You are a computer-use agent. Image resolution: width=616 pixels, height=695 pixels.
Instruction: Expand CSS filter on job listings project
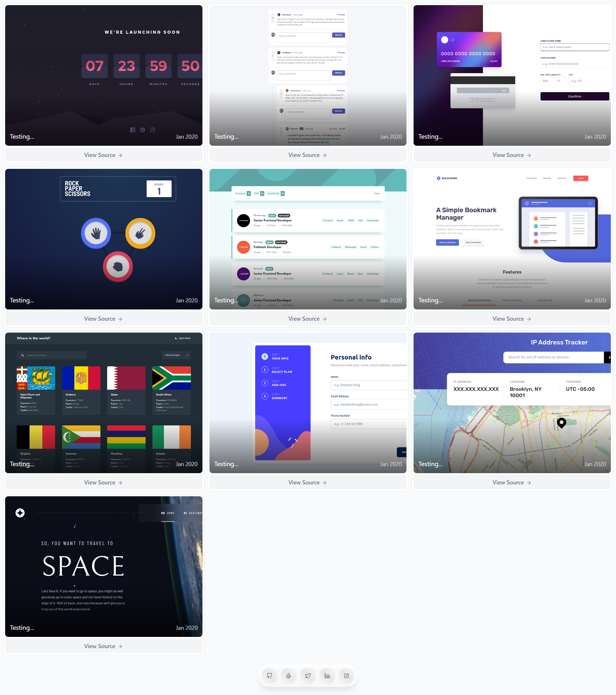[257, 193]
